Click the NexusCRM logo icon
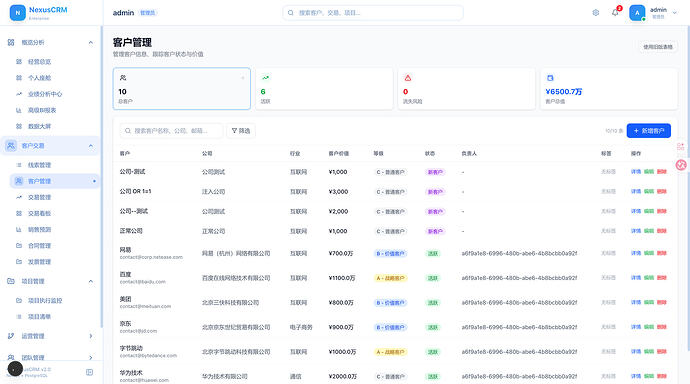 pyautogui.click(x=18, y=13)
